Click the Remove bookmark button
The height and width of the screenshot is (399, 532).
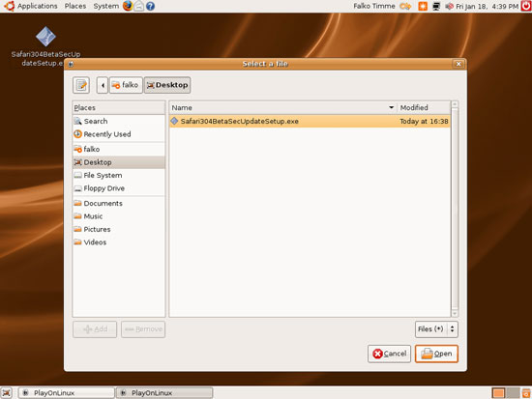(143, 329)
